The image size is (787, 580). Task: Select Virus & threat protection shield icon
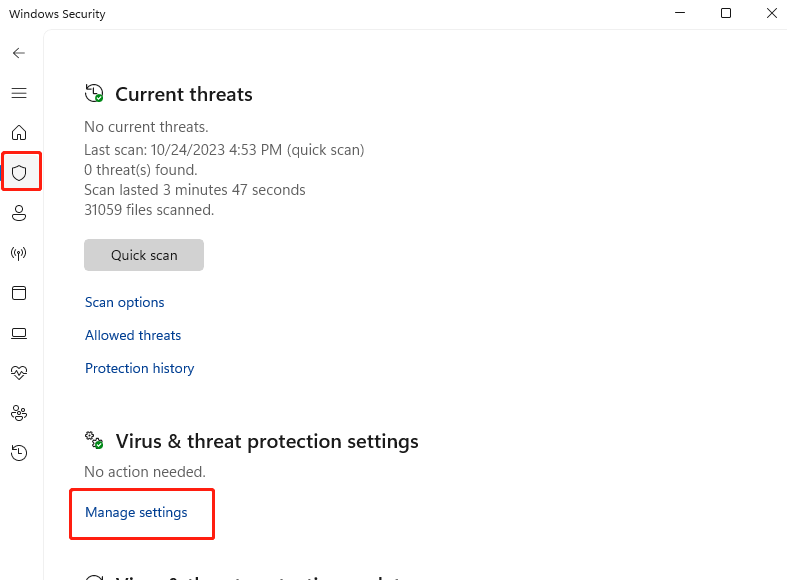(x=19, y=173)
